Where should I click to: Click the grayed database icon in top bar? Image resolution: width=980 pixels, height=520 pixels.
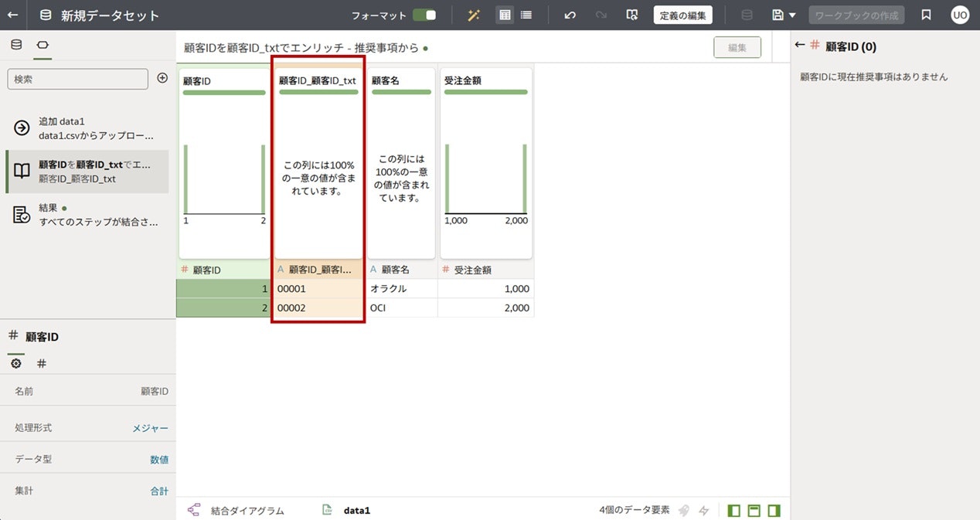[x=747, y=15]
